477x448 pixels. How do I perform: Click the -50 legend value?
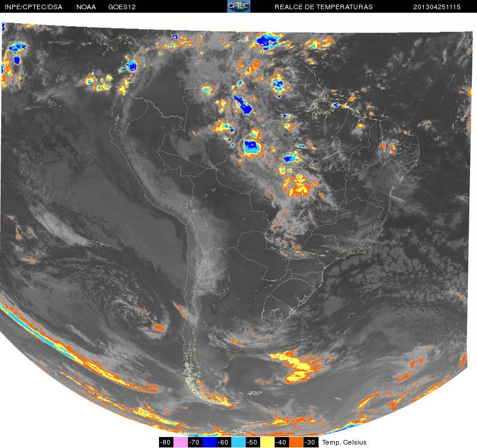[253, 442]
